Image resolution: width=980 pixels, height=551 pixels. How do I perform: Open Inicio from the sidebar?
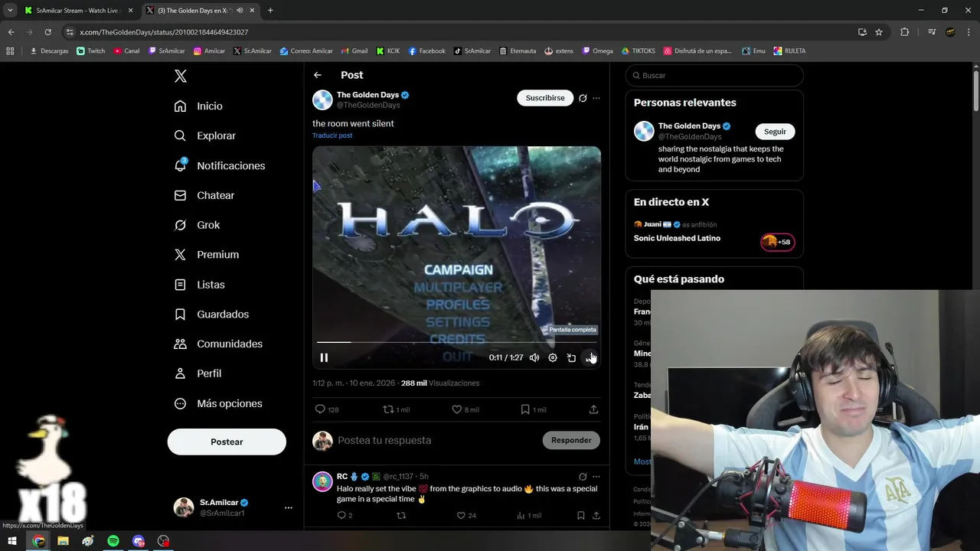pos(198,106)
